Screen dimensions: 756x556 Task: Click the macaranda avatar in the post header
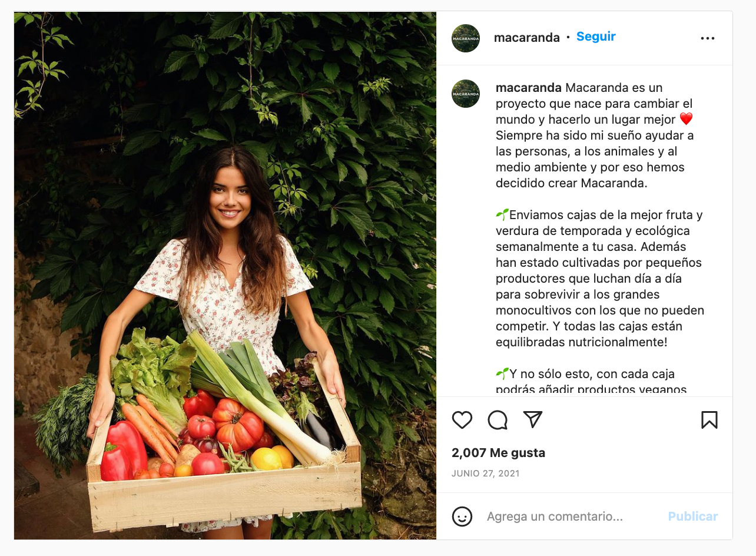click(466, 38)
